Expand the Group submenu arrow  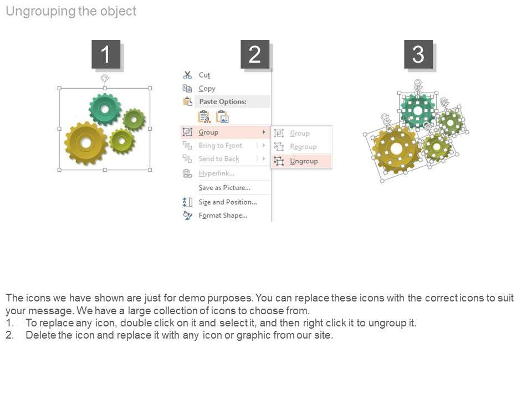tap(264, 132)
